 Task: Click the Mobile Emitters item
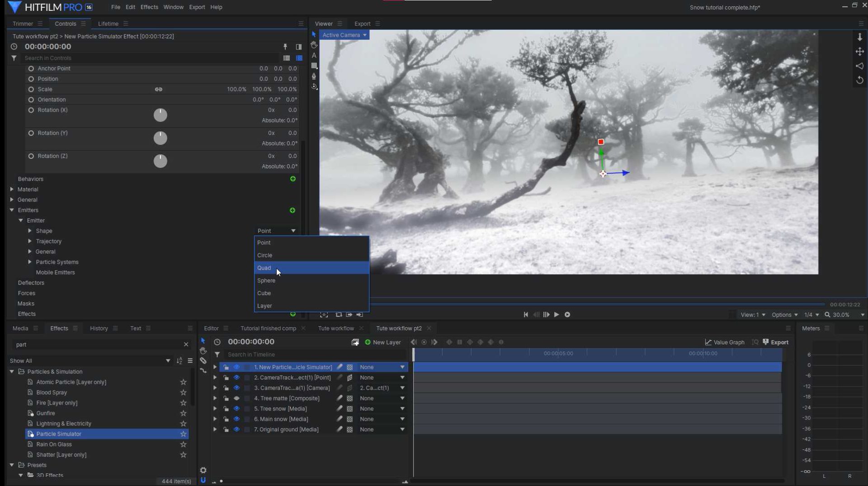pos(55,273)
